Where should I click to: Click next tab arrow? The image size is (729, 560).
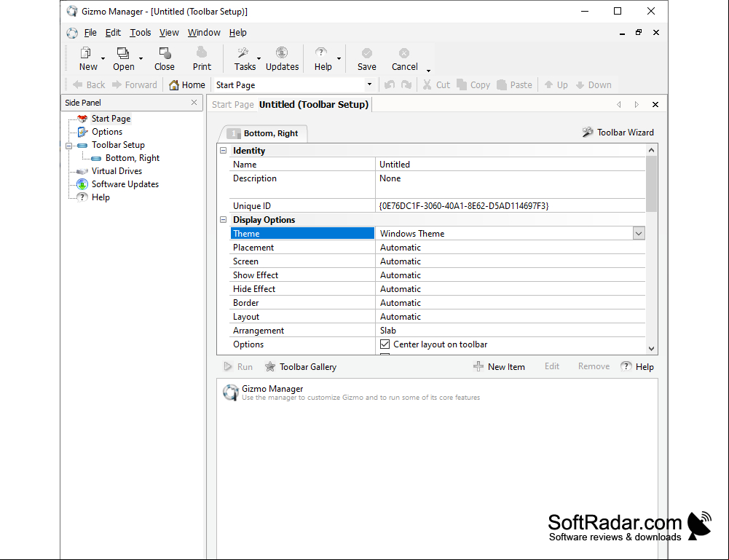click(637, 105)
